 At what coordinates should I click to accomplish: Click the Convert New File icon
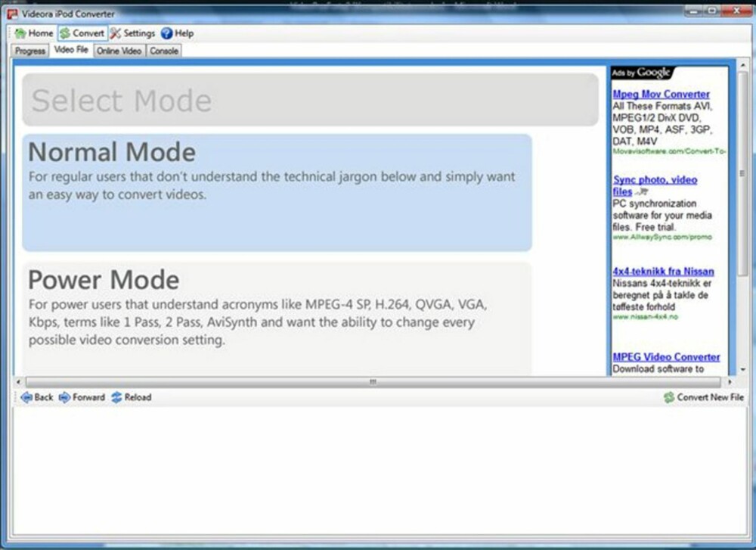point(669,397)
